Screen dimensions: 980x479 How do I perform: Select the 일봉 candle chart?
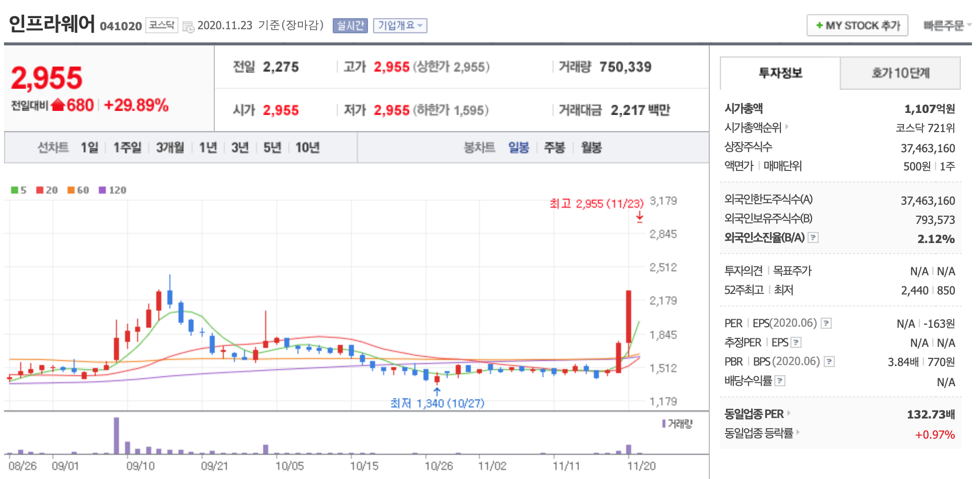coord(519,148)
